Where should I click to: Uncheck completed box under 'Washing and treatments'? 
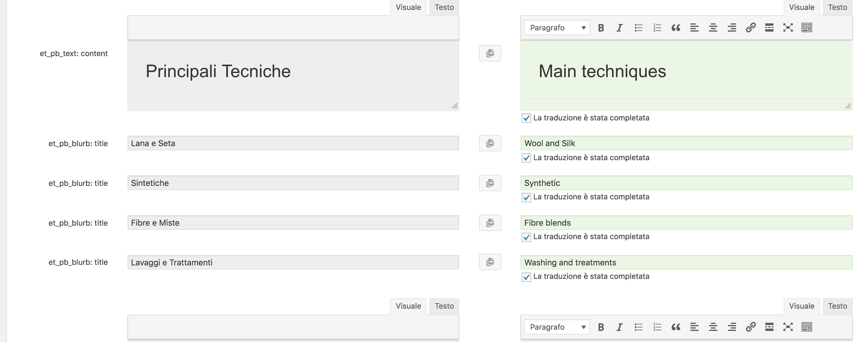point(526,277)
